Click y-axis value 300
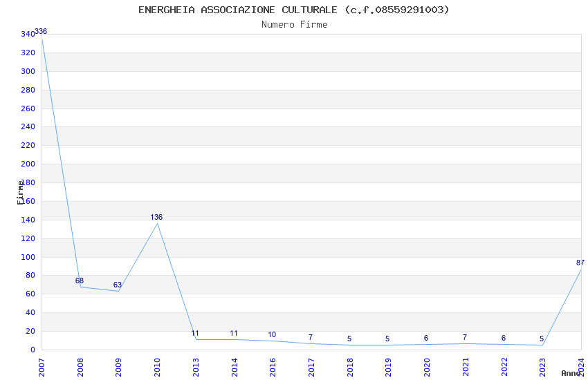Viewport: 588px width, 380px height. click(x=28, y=71)
